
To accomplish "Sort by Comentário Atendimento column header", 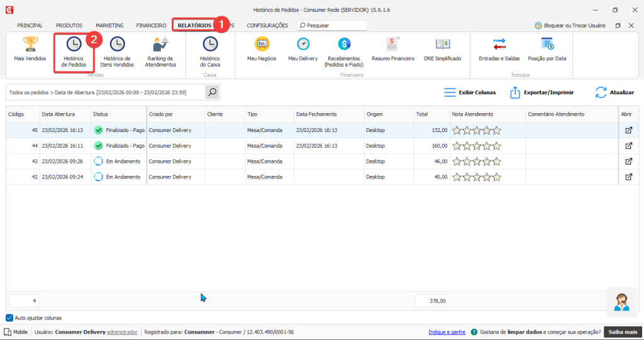I will tap(572, 114).
